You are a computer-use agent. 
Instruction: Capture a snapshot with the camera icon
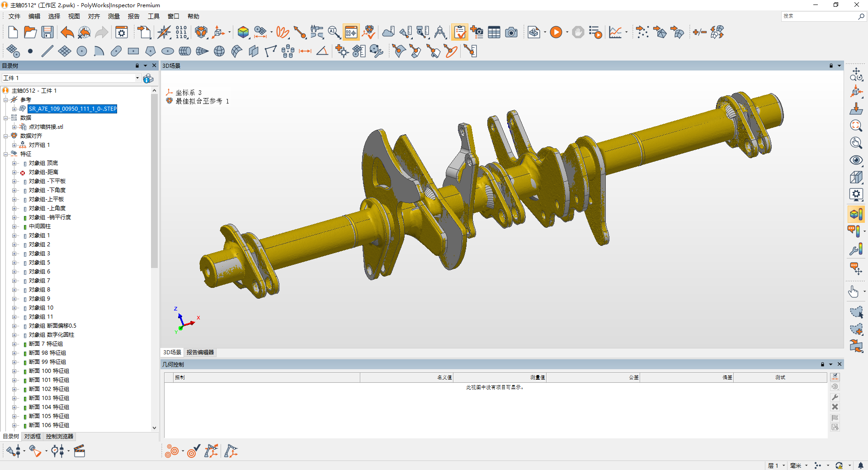pos(511,33)
